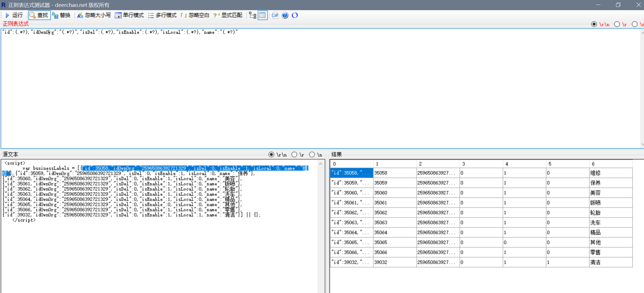Viewport: 644px width, 293px height.
Task: Click result column header 0
Action: pyautogui.click(x=351, y=164)
